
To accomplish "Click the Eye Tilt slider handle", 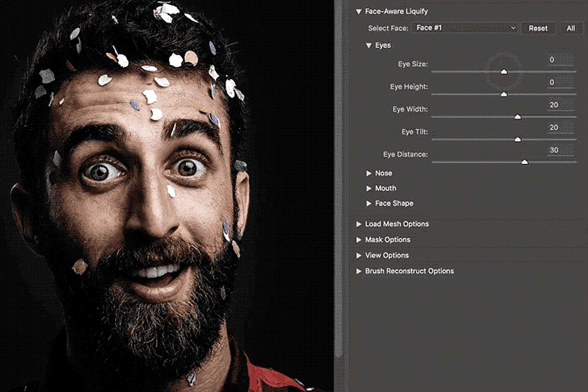I will [518, 139].
